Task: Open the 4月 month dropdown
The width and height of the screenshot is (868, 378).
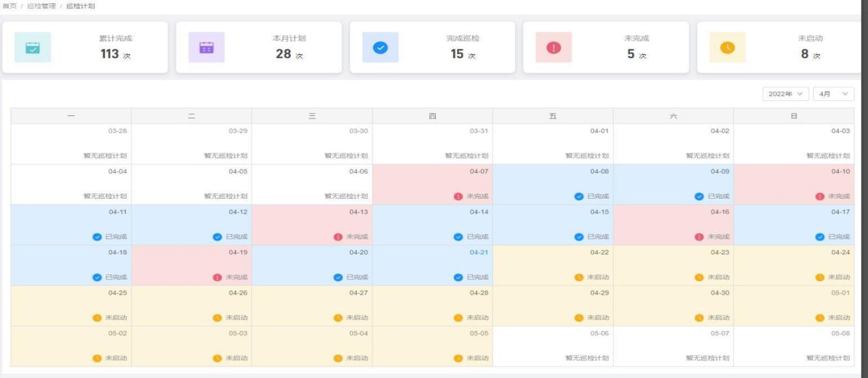Action: pyautogui.click(x=833, y=94)
